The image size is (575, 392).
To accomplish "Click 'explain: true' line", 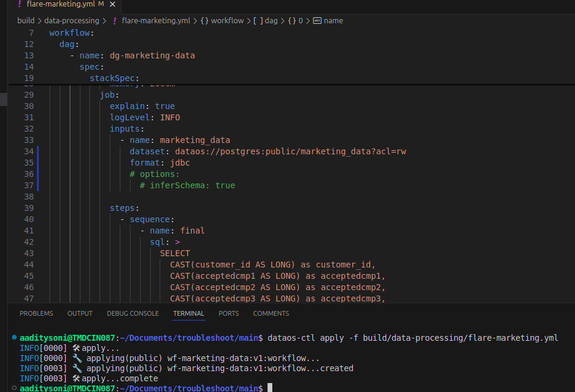I will click(x=142, y=107).
